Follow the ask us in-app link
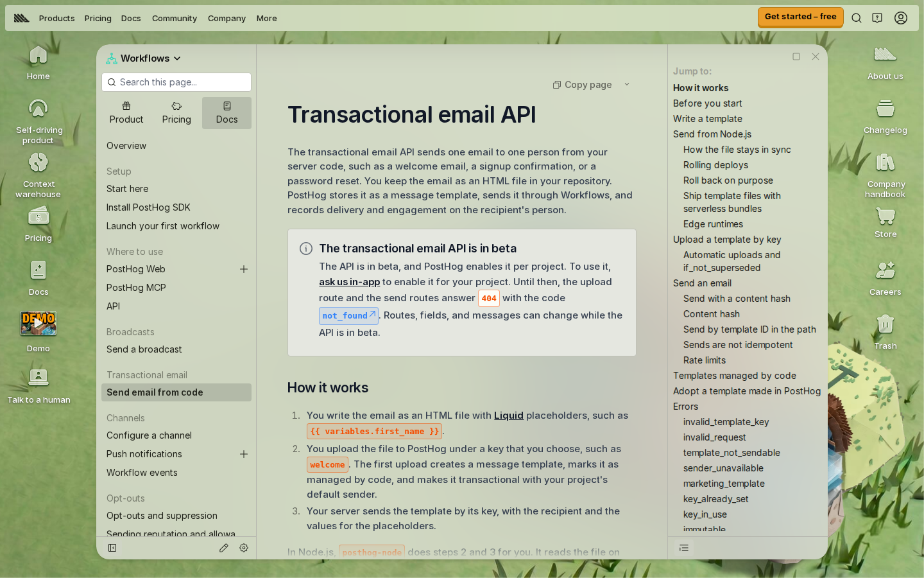 tap(349, 282)
